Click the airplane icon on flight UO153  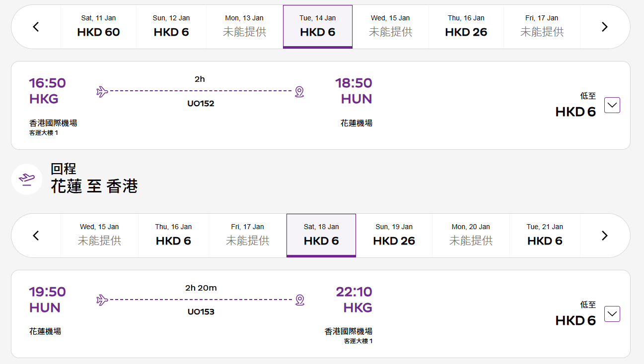(102, 300)
